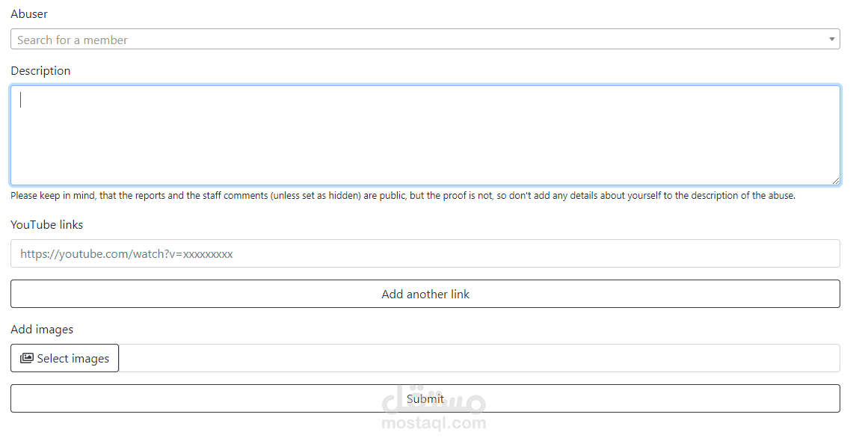Click the images icon on Select images
868x441 pixels.
click(27, 358)
